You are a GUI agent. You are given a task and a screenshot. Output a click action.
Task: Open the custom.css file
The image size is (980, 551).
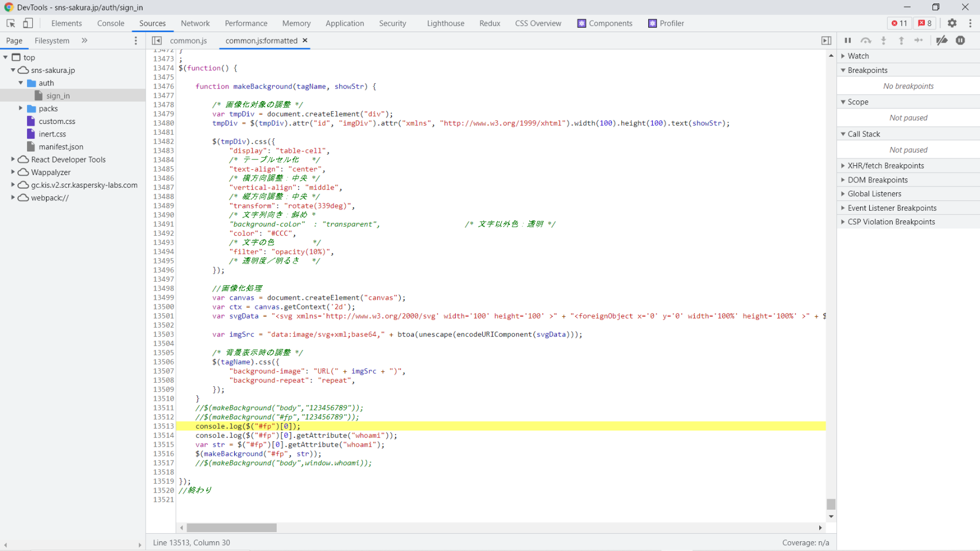tap(57, 122)
